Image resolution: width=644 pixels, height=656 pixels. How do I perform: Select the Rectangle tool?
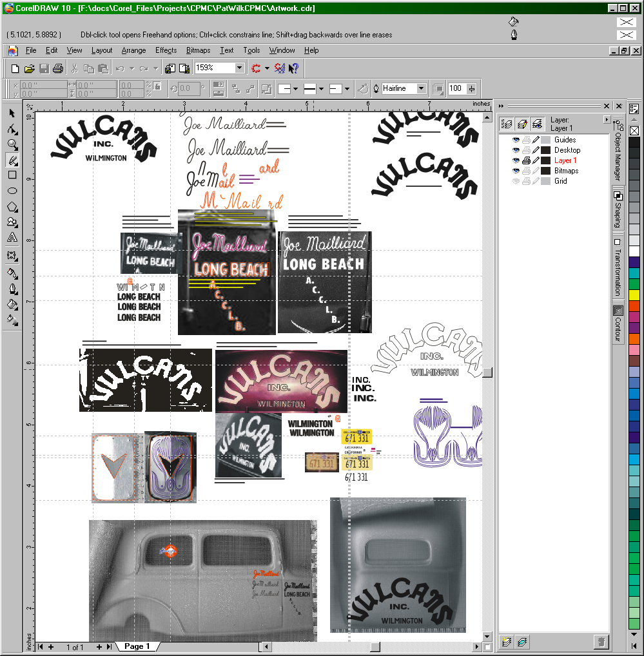point(12,175)
